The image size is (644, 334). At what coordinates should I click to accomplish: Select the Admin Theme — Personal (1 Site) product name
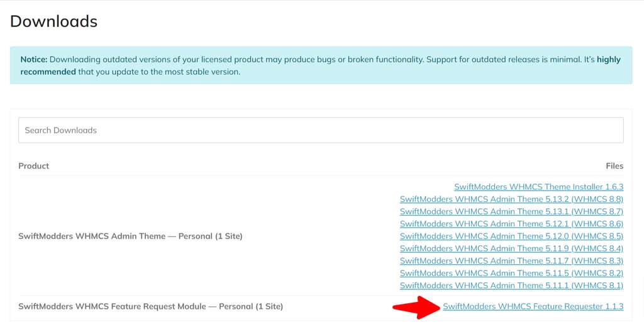pos(130,237)
